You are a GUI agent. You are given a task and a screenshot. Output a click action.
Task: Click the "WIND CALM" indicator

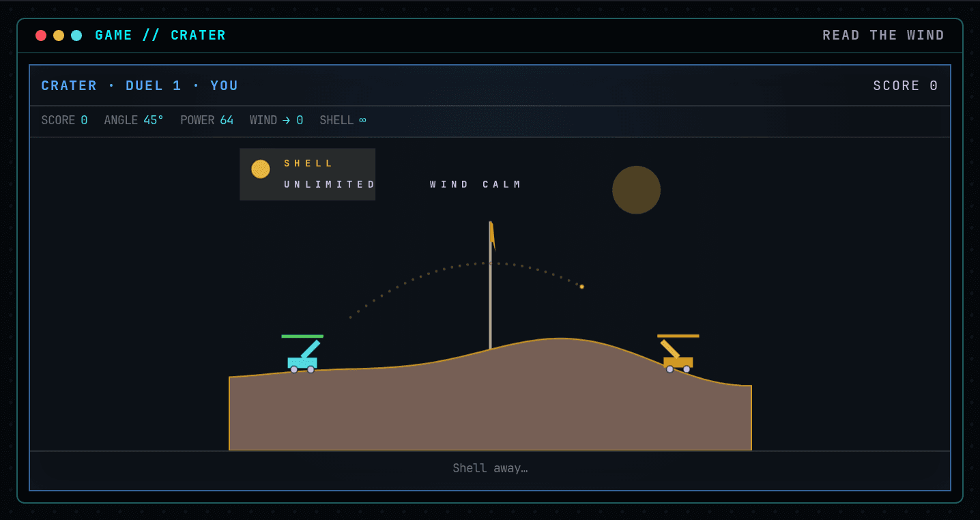(x=476, y=184)
